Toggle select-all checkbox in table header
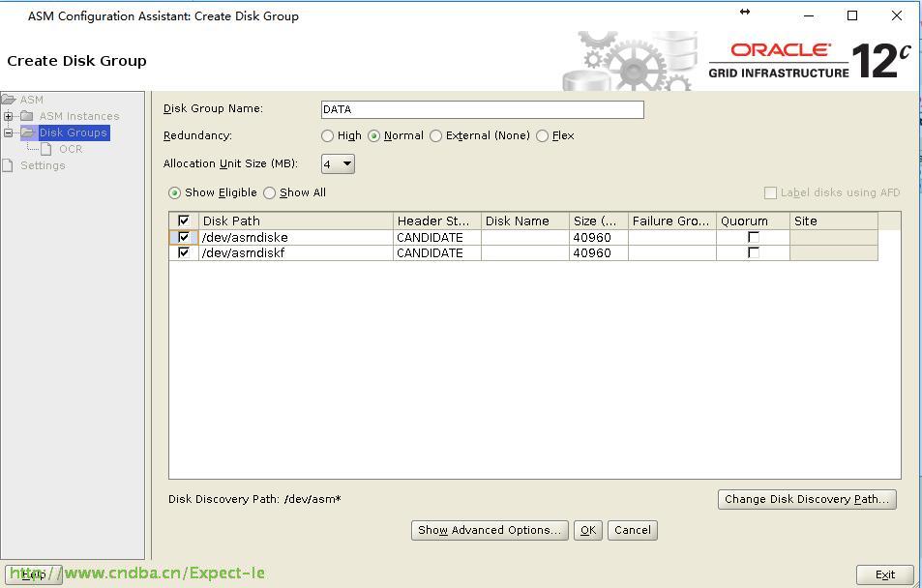Screen dimensions: 922x588 click(184, 220)
